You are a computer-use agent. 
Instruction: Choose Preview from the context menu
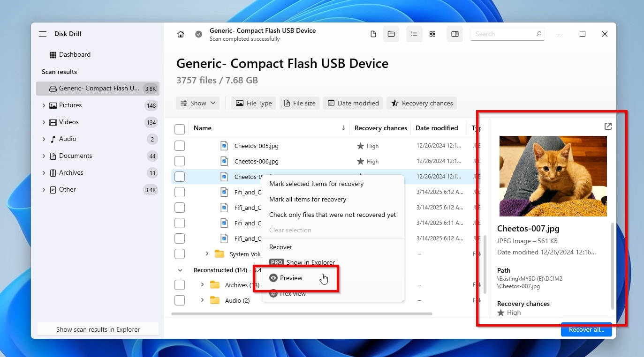click(291, 278)
